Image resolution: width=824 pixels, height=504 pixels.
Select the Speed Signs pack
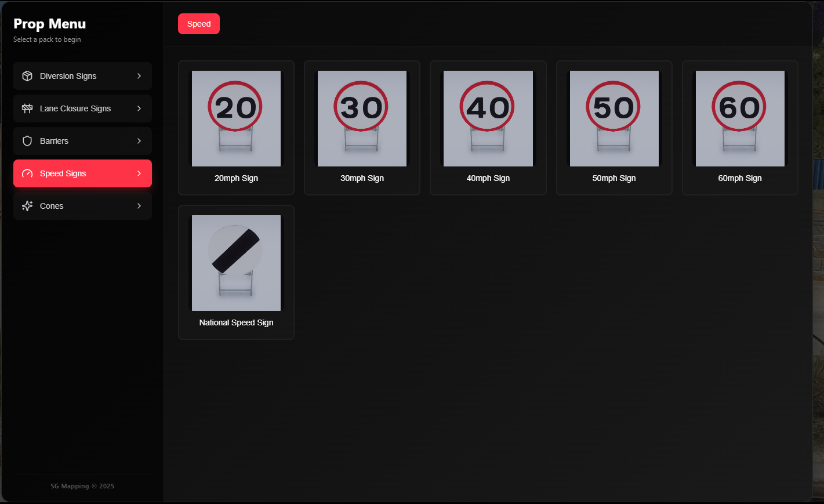pyautogui.click(x=82, y=173)
